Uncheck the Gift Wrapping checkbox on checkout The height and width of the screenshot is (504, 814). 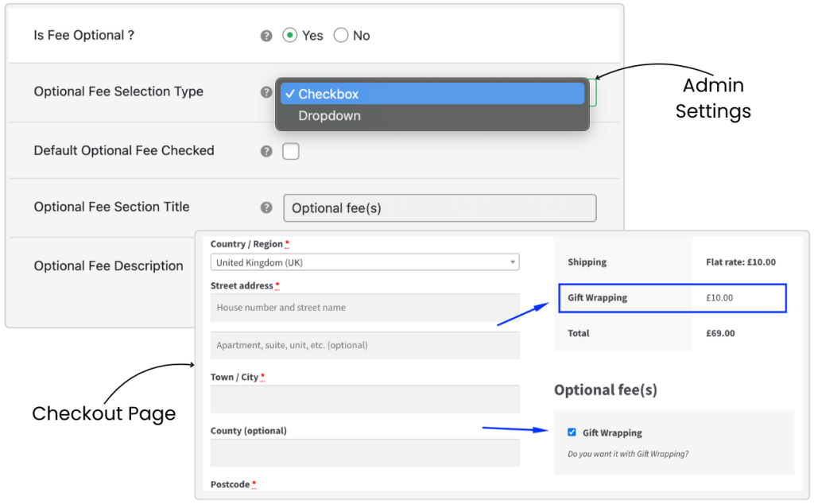click(572, 432)
